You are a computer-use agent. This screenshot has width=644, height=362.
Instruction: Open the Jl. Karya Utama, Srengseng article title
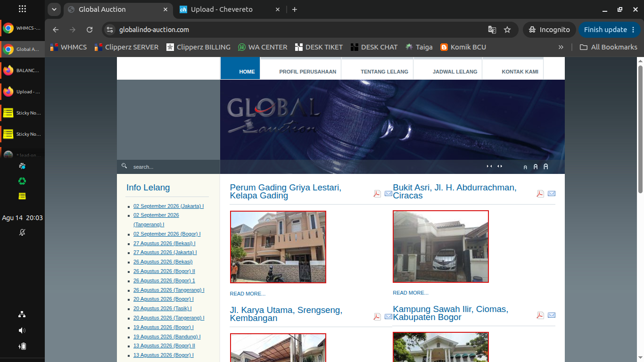coord(286,314)
